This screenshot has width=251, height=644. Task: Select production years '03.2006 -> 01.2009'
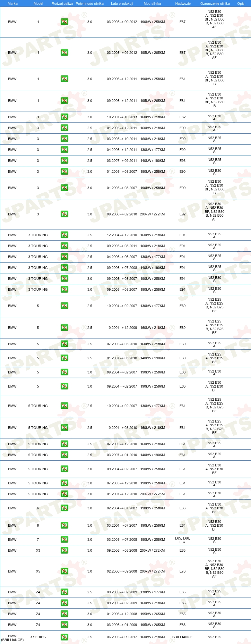coord(122,625)
